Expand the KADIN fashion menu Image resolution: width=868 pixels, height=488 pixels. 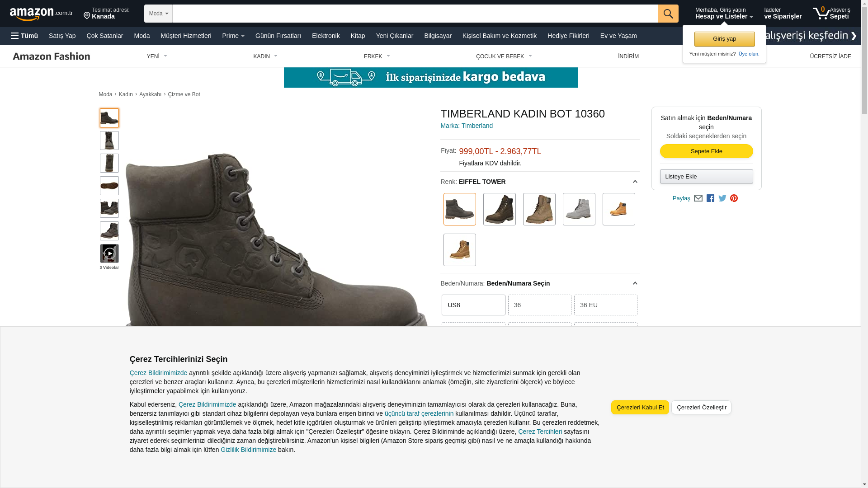coord(265,56)
